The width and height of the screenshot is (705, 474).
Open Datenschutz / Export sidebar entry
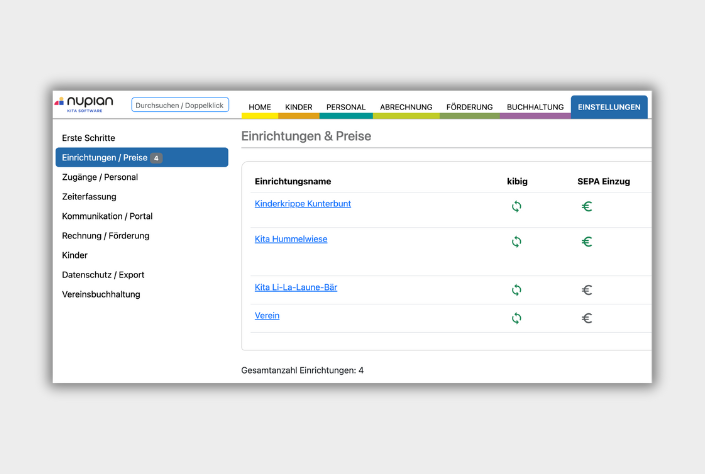[x=105, y=274]
